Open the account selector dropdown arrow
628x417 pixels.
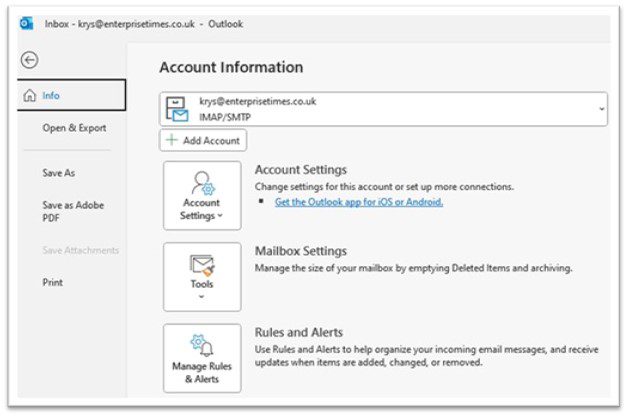601,109
